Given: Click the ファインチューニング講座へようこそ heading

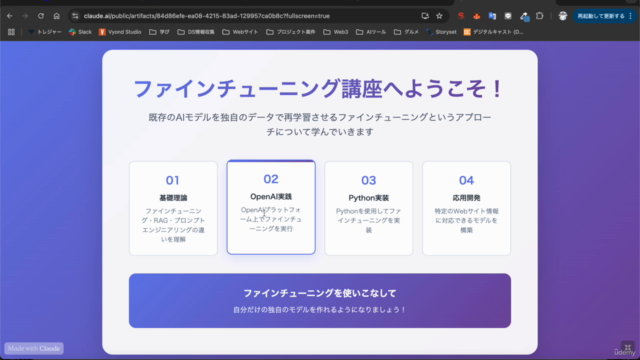Looking at the screenshot, I should 319,89.
